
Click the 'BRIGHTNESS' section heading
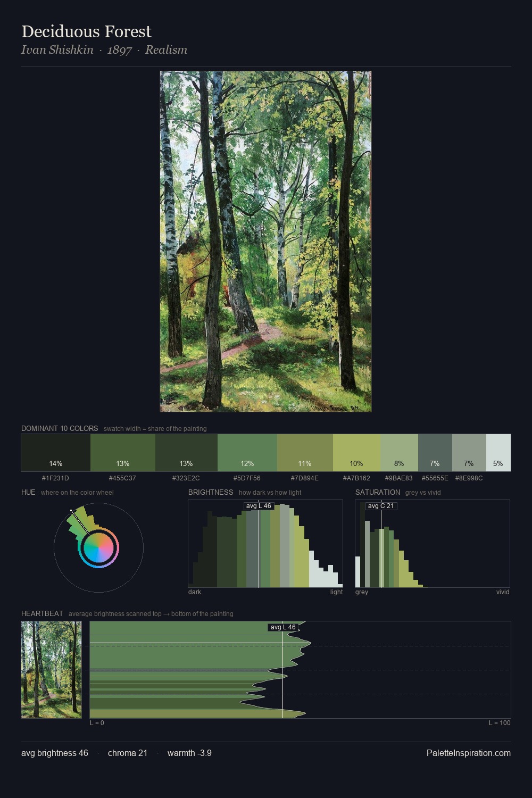[211, 492]
